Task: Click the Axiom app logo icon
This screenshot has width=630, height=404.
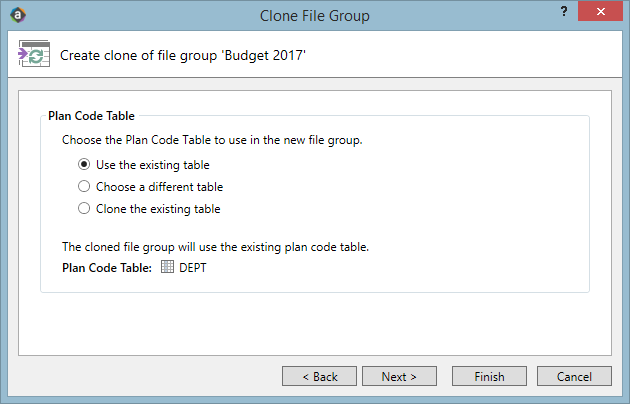Action: coord(18,15)
